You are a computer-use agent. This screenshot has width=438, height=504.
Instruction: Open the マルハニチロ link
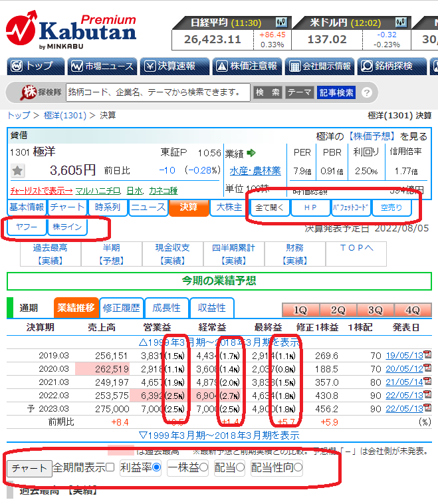[98, 191]
